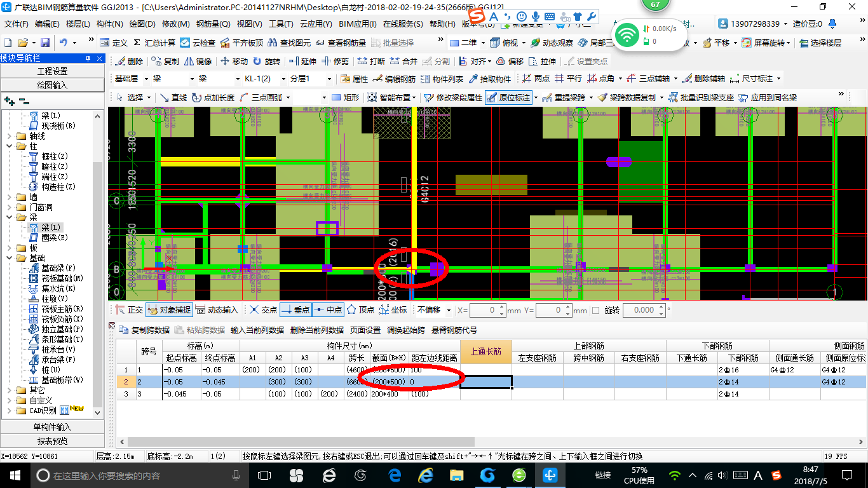
Task: Check the 旋转 rotation checkbox
Action: (x=596, y=310)
